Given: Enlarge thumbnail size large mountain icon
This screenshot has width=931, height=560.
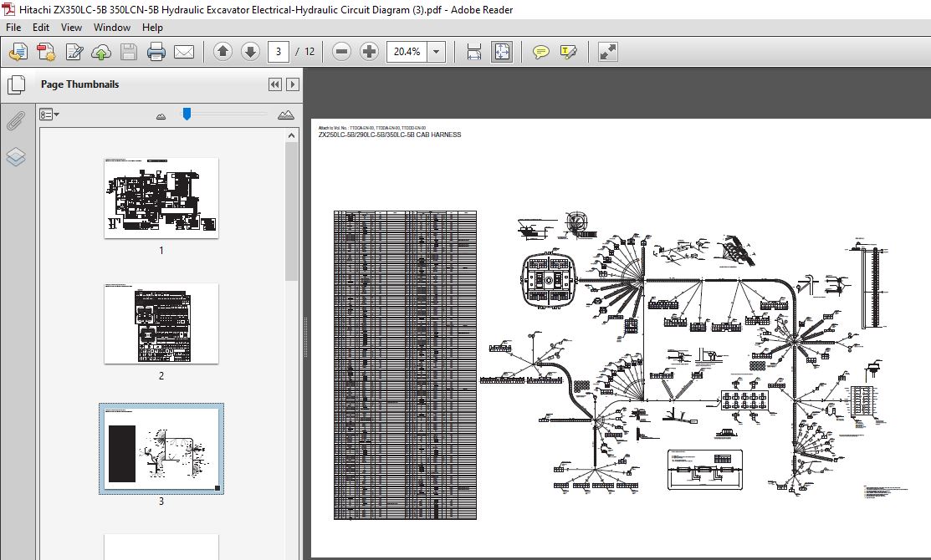Looking at the screenshot, I should pos(285,115).
